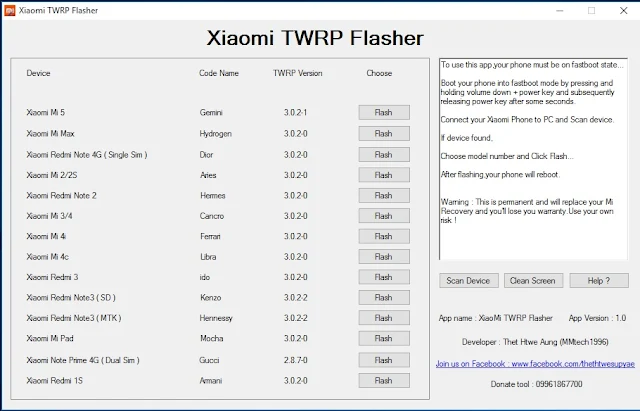Select the Redmi Note 4G ( Single Sim ) label
The height and width of the screenshot is (411, 640).
pos(87,155)
